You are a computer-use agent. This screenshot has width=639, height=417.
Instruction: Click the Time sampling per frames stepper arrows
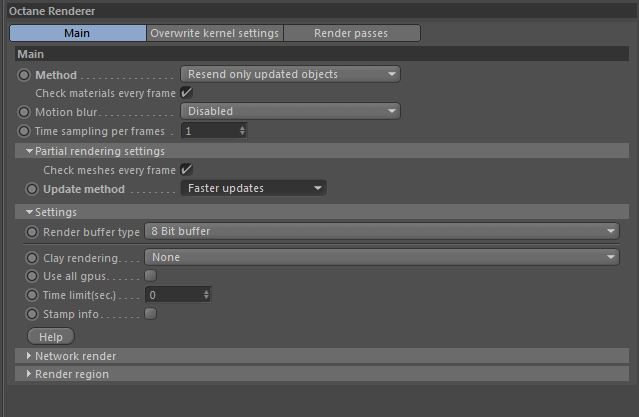[x=242, y=131]
